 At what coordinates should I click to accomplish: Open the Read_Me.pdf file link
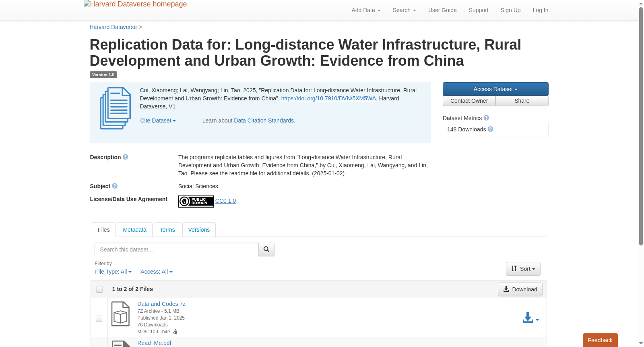point(154,343)
